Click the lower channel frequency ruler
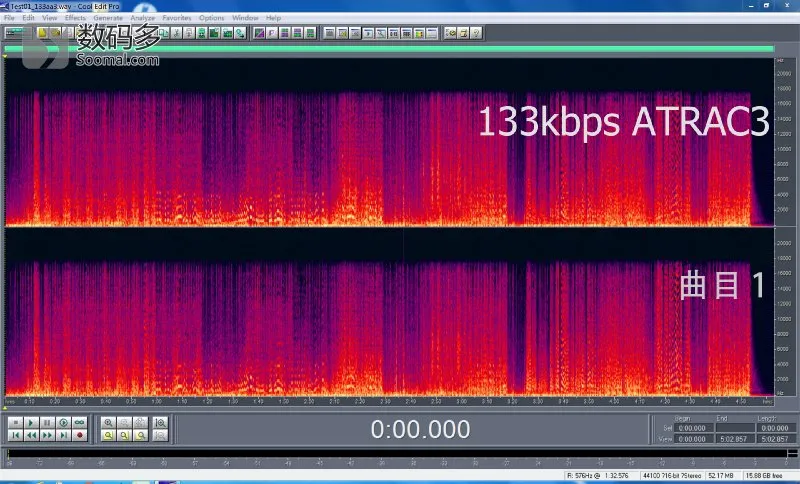800x484 pixels. (785, 312)
